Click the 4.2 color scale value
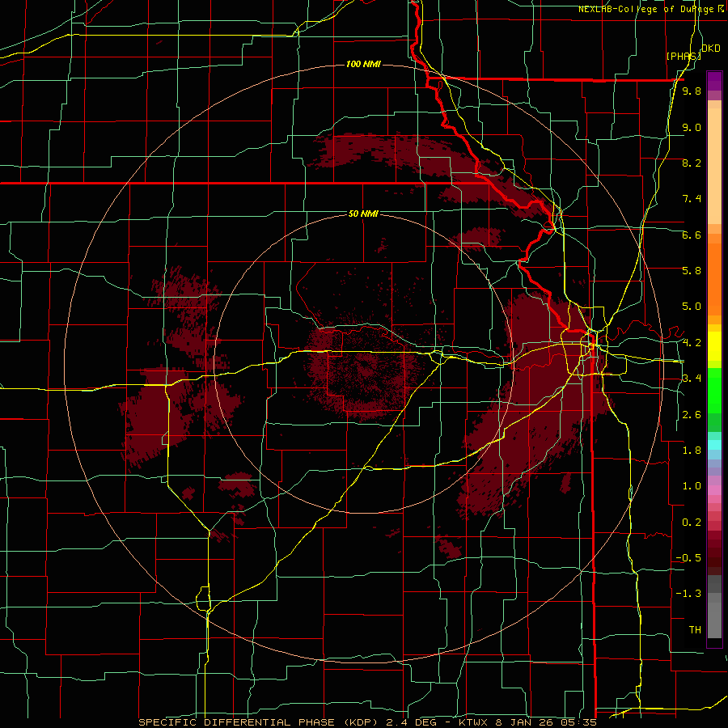 [692, 343]
